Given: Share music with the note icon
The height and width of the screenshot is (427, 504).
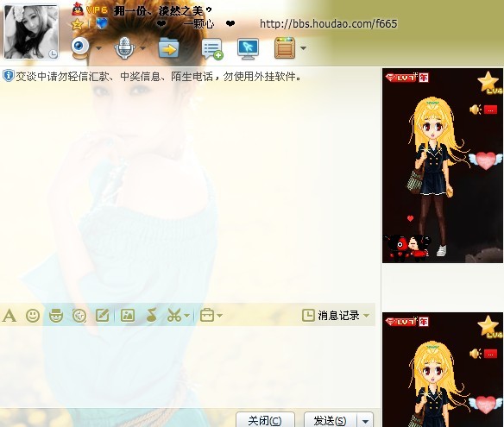Looking at the screenshot, I should coord(151,315).
